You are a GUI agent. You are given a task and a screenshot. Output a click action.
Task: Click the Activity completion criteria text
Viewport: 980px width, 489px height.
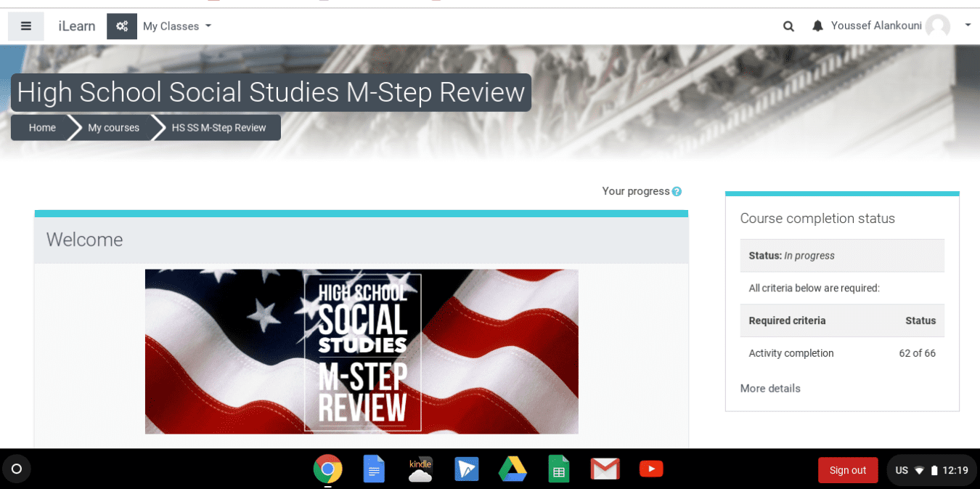click(791, 353)
